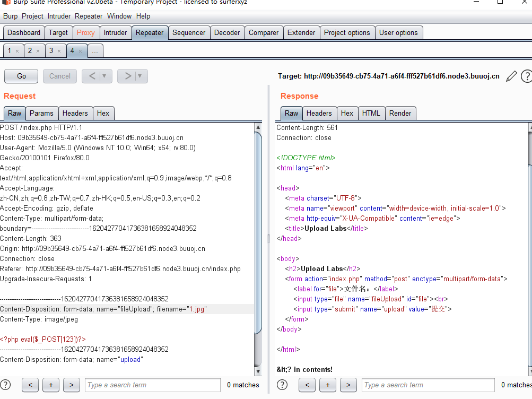532x399 pixels.
Task: Show response HTML view
Action: coord(371,114)
